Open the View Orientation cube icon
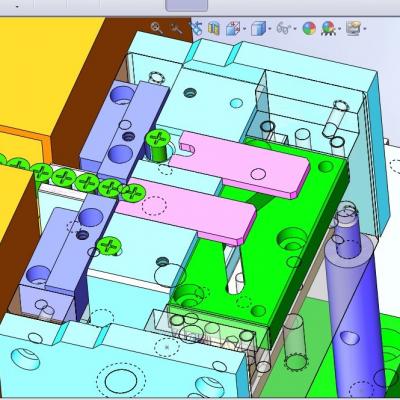This screenshot has height=400, width=400. pos(233,28)
